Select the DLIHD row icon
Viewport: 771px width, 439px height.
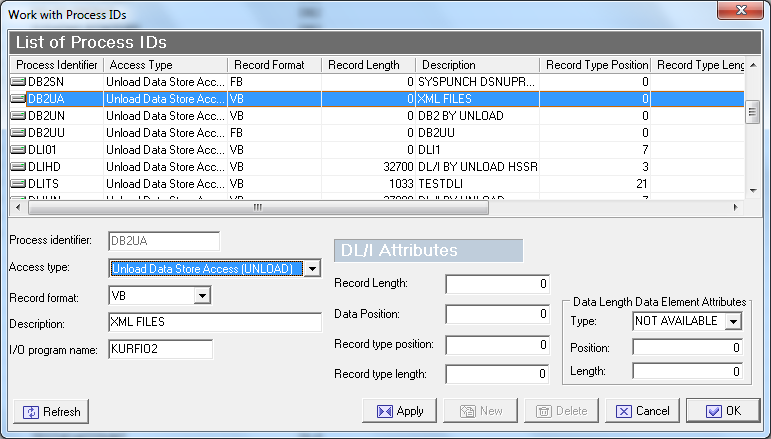click(18, 167)
